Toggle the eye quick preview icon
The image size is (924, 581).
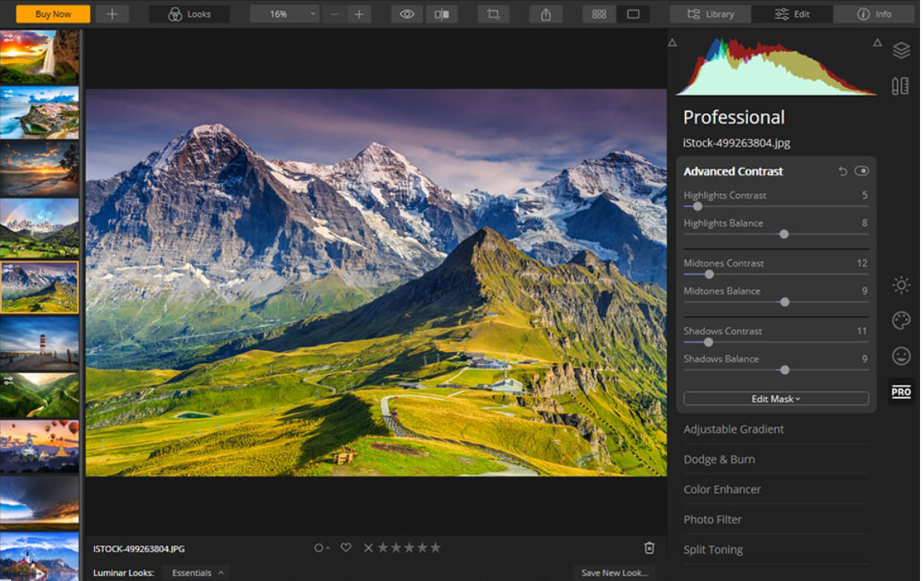[407, 14]
